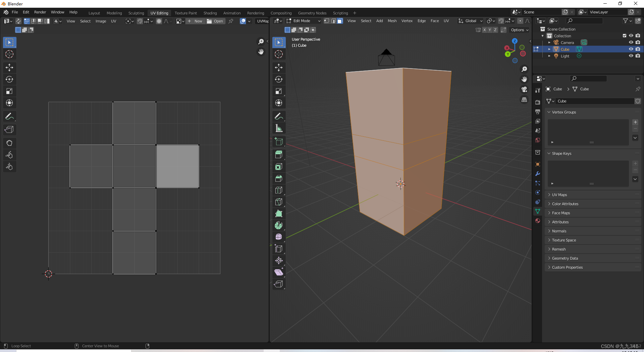Click the Open image button

(x=215, y=21)
